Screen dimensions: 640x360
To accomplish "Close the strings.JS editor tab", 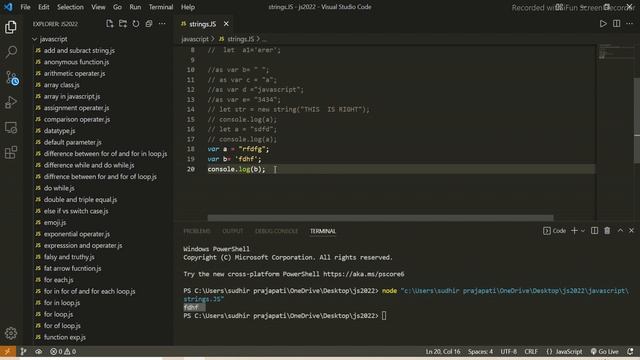I will click(226, 24).
